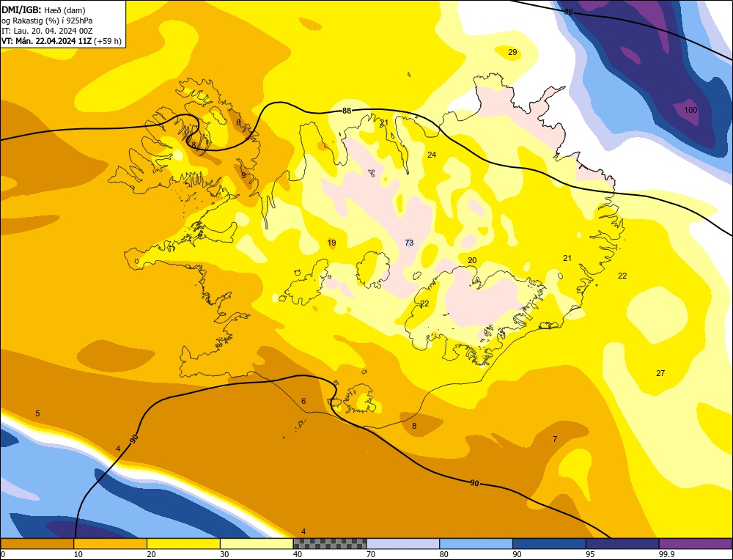Click the humidity value '27' in the southeast

pos(660,373)
